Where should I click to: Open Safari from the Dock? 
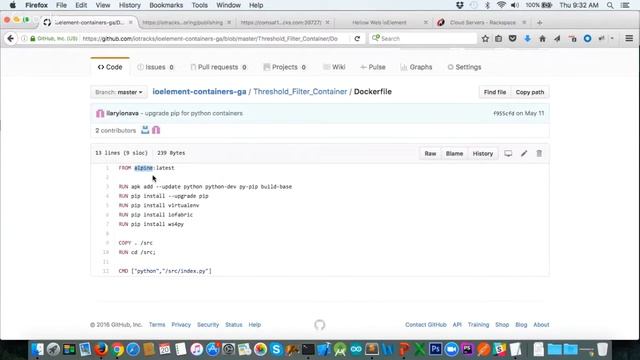[x=133, y=349]
